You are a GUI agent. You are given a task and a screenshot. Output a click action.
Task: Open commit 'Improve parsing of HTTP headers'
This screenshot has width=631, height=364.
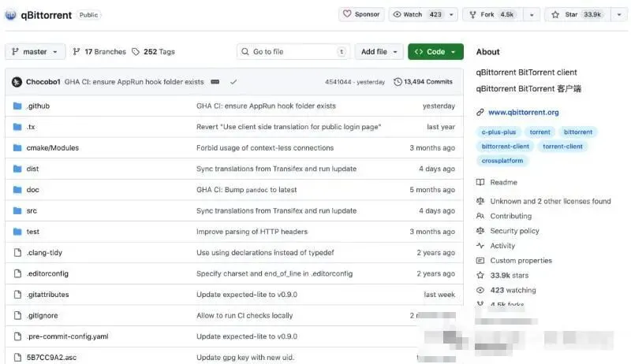252,232
